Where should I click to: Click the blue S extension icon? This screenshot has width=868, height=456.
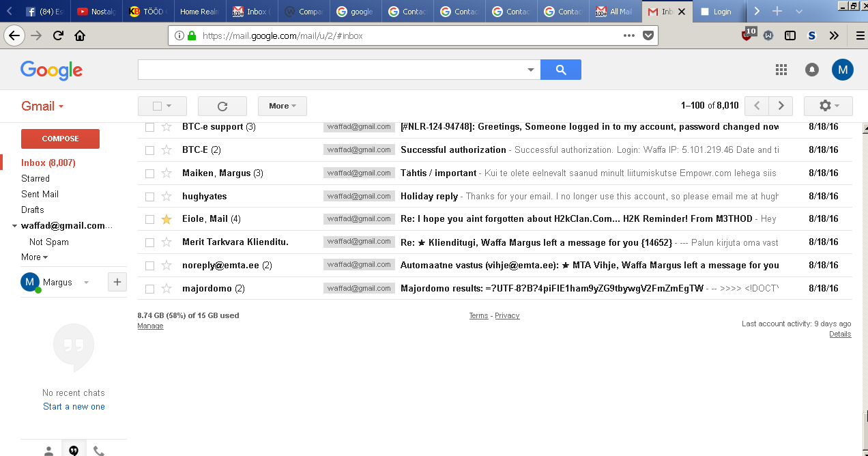812,35
